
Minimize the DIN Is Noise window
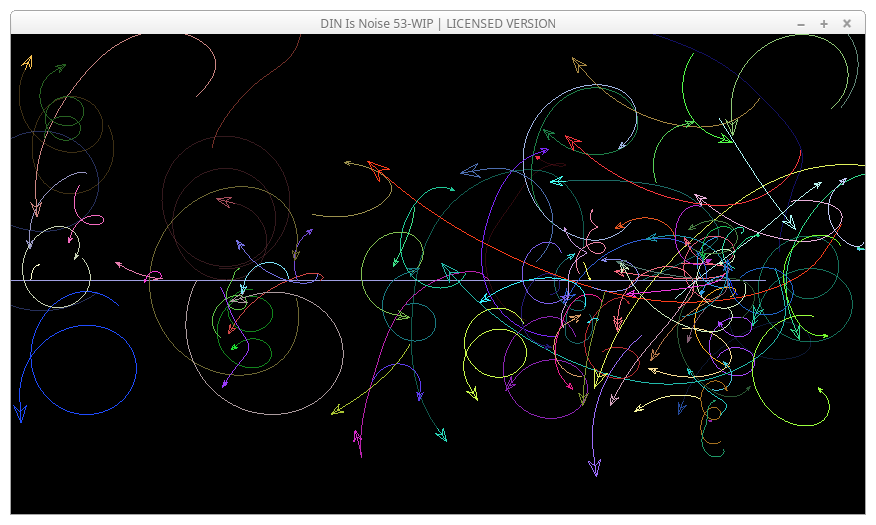click(x=801, y=24)
